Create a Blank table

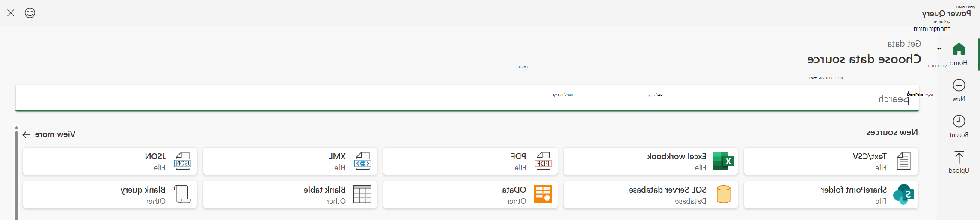[290, 195]
